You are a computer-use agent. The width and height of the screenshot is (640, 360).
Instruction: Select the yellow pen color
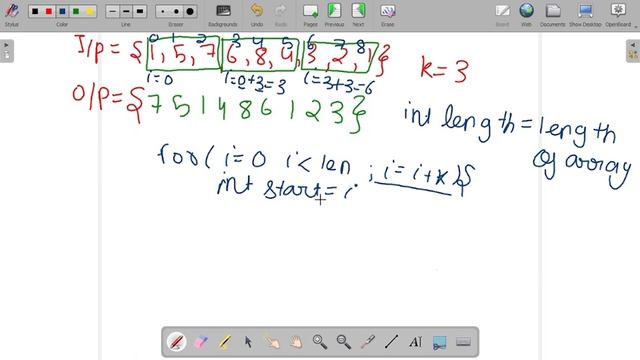click(x=90, y=11)
